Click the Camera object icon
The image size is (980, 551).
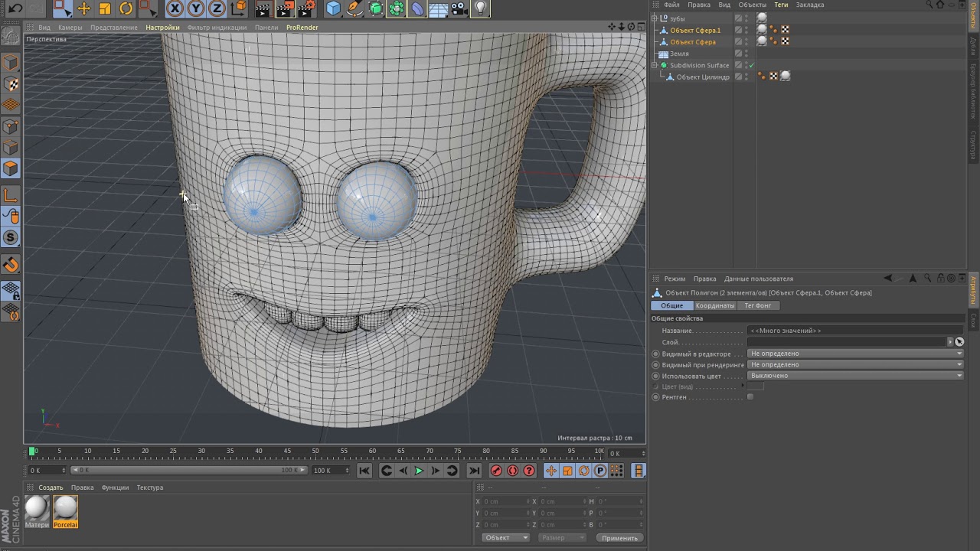point(459,8)
